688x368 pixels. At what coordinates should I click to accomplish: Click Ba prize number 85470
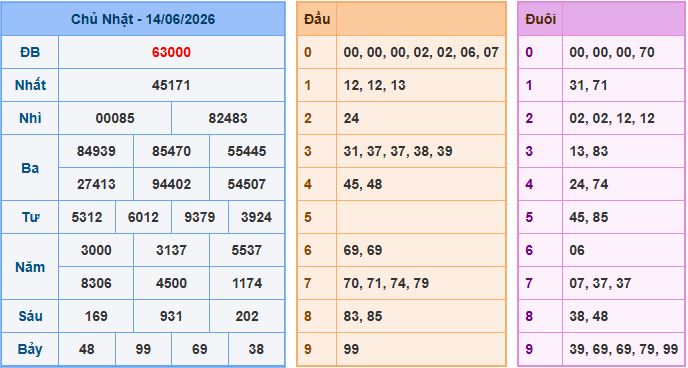tap(171, 151)
